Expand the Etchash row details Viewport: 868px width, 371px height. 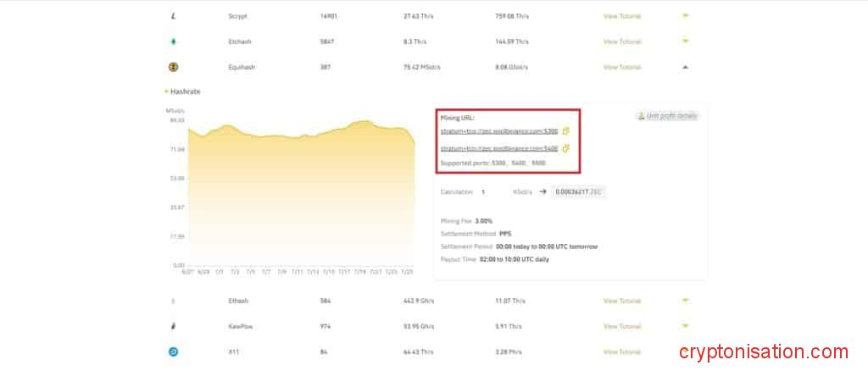point(685,42)
